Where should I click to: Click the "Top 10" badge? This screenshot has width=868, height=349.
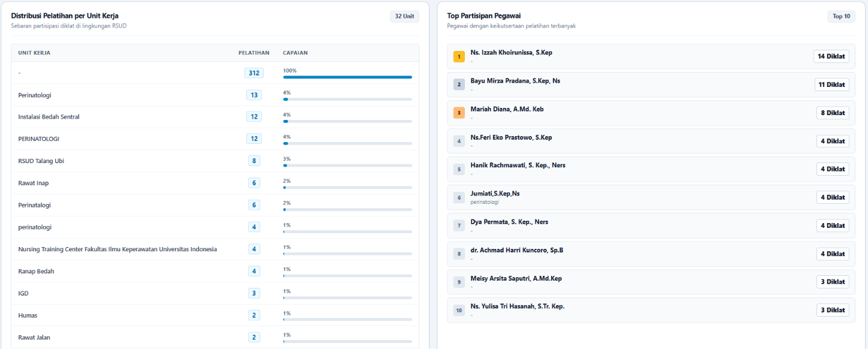click(841, 16)
